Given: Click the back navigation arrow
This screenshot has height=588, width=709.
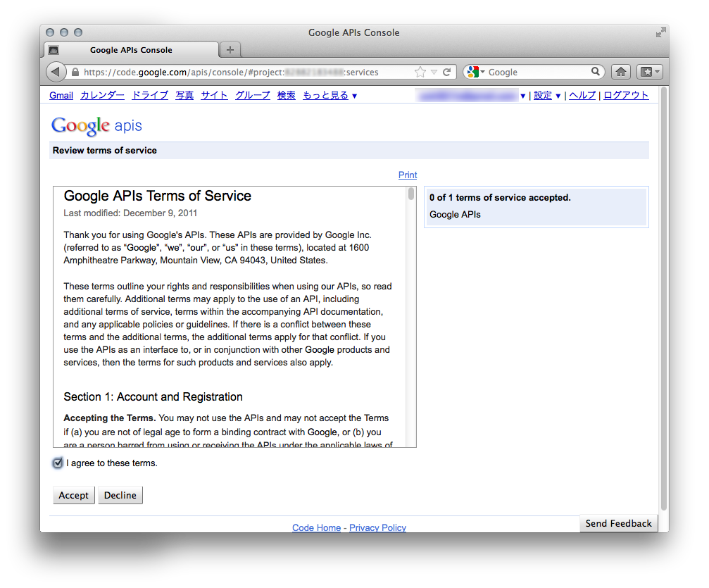Looking at the screenshot, I should click(56, 71).
